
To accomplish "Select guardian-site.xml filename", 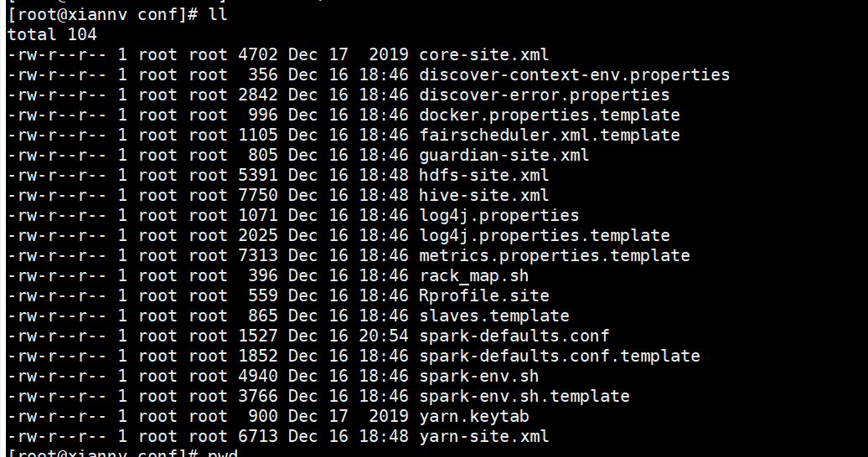I will click(x=504, y=155).
